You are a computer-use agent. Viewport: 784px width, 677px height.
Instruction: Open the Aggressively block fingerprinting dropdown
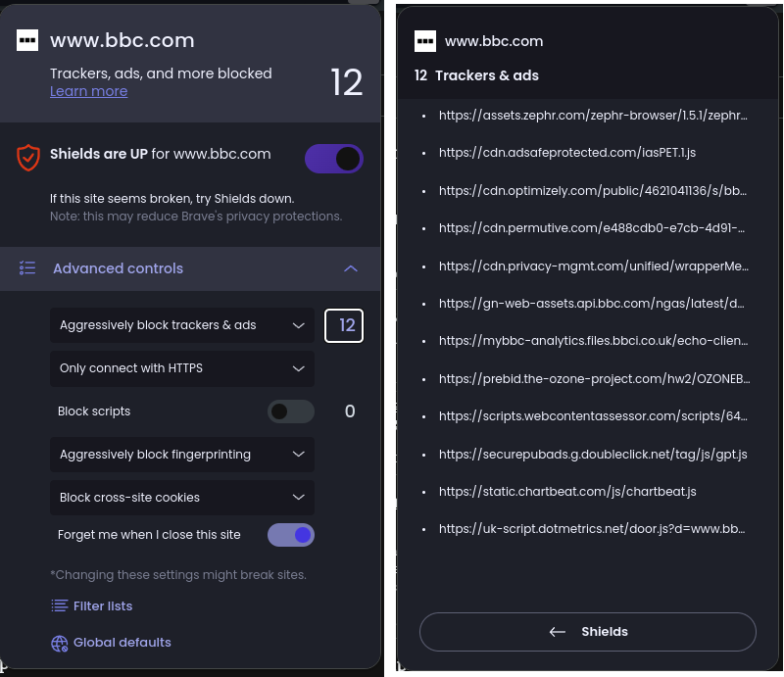click(x=182, y=455)
